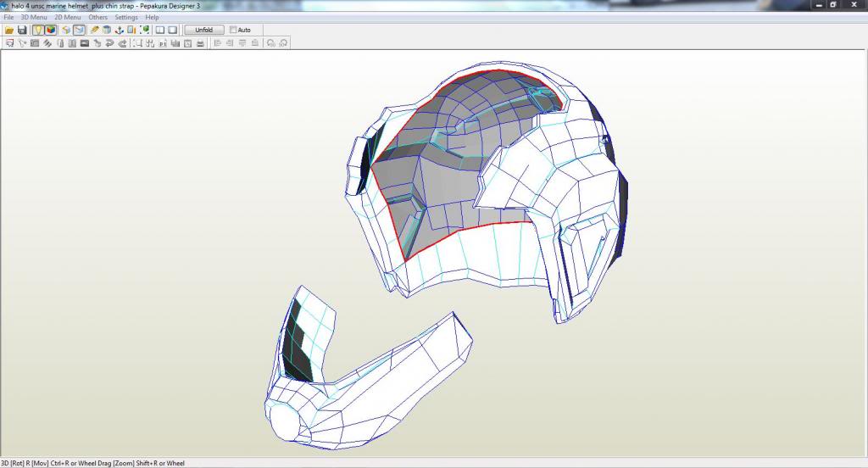
Task: Click the pointer move-parts tool icon
Action: click(x=22, y=43)
